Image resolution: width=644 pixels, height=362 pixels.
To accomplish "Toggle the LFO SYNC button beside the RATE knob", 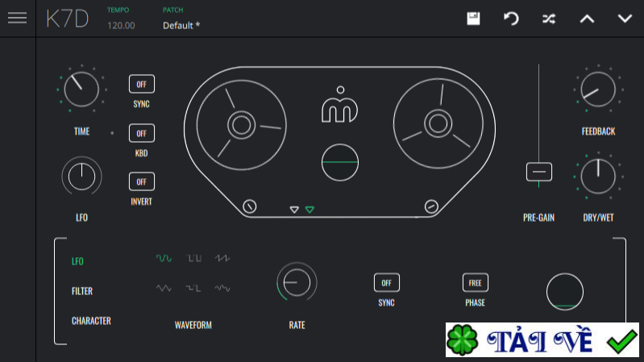I will [387, 283].
